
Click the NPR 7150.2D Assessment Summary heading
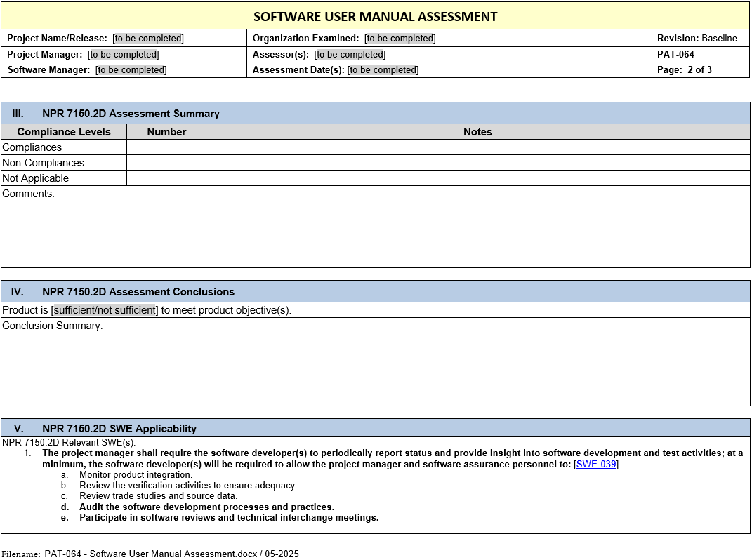tap(131, 114)
